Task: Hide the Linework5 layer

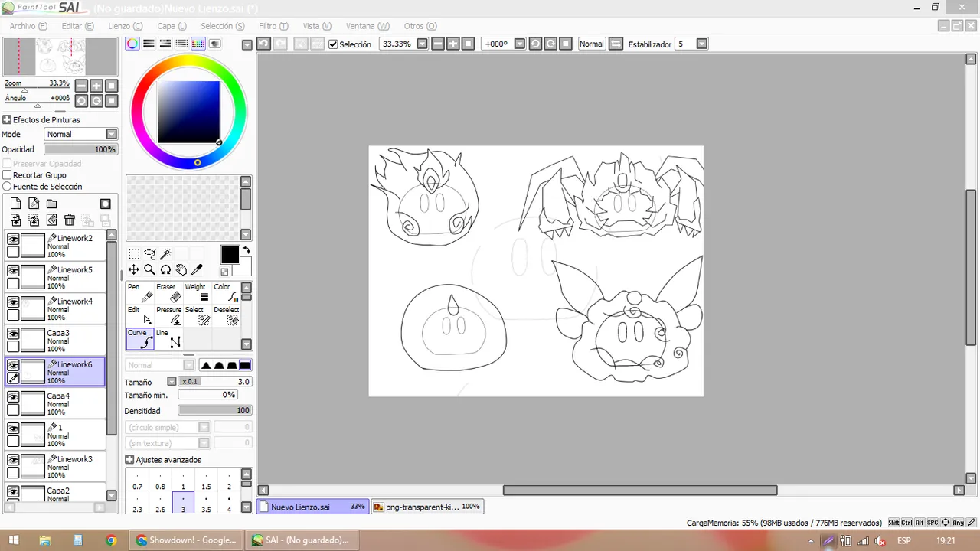Action: pyautogui.click(x=13, y=271)
